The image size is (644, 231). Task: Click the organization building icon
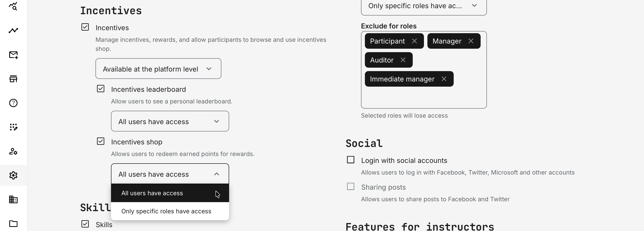click(14, 200)
